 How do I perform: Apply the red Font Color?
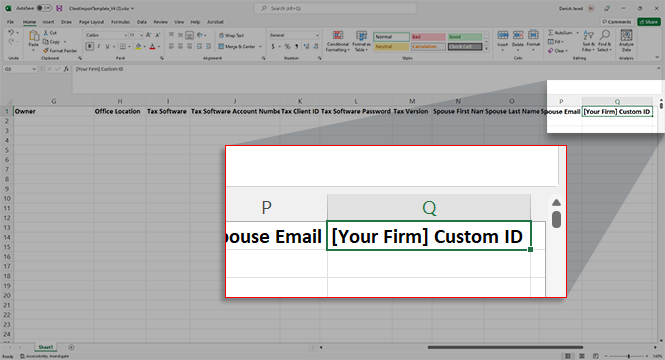pos(152,46)
